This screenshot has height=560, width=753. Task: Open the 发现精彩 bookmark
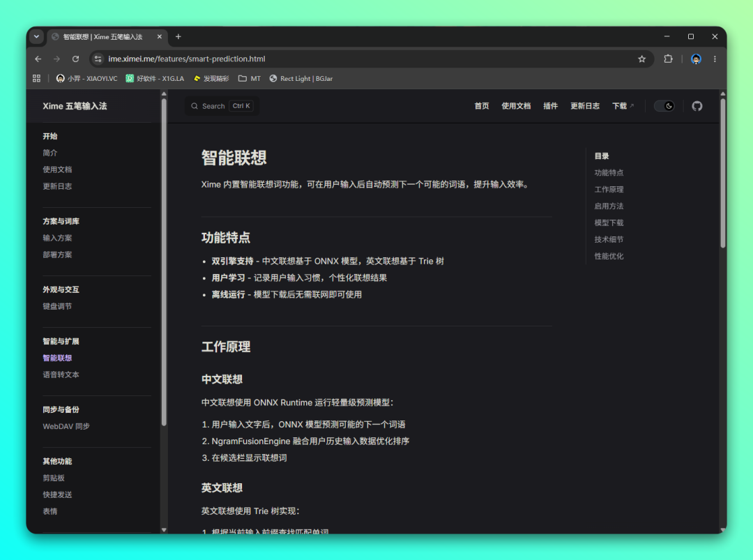point(211,78)
